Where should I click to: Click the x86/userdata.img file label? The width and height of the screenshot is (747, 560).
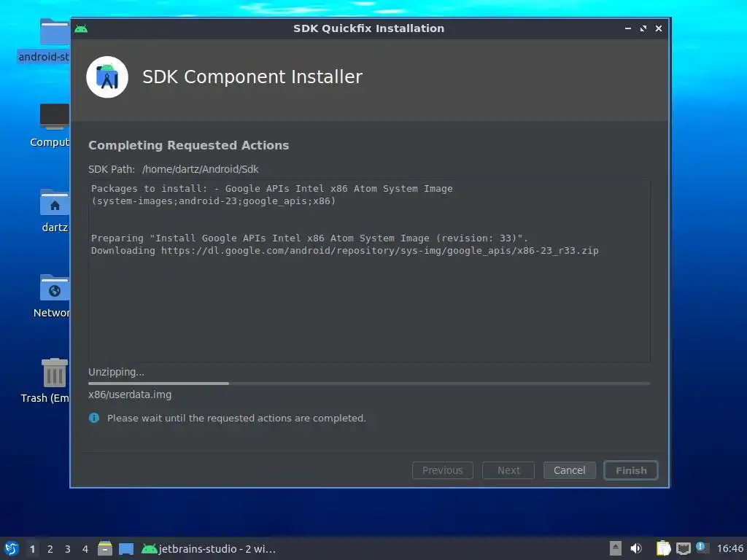130,394
